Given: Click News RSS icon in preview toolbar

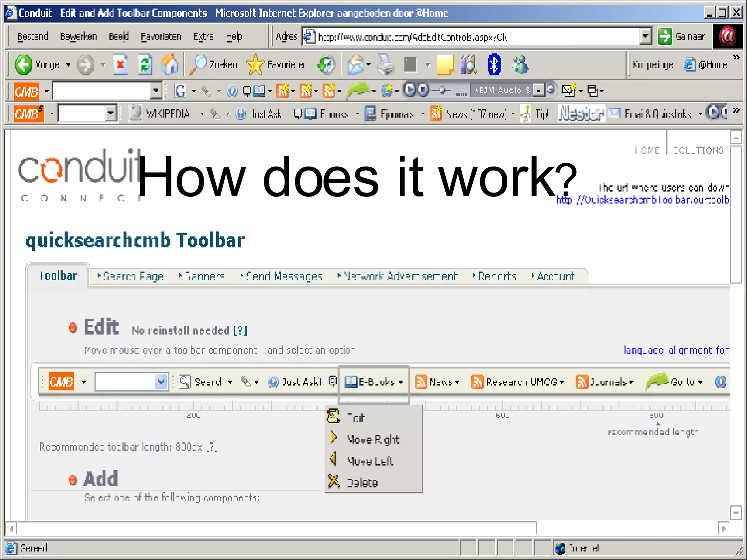Looking at the screenshot, I should click(x=421, y=382).
